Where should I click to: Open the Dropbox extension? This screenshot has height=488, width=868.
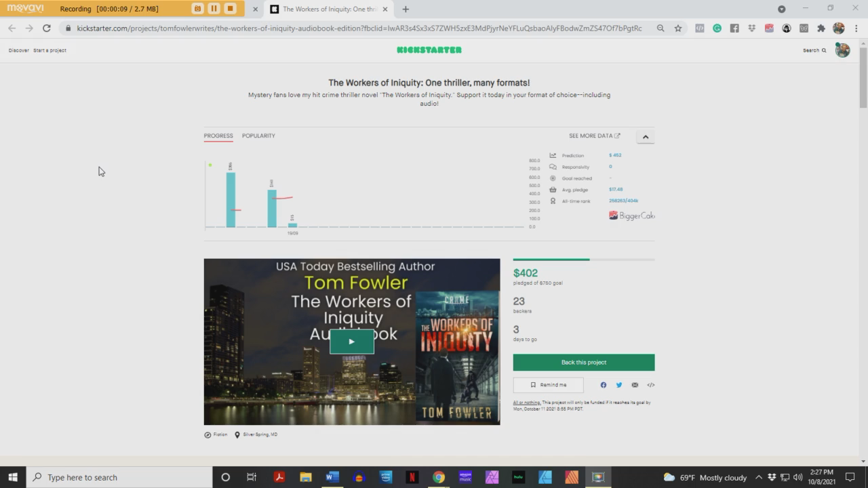point(751,28)
